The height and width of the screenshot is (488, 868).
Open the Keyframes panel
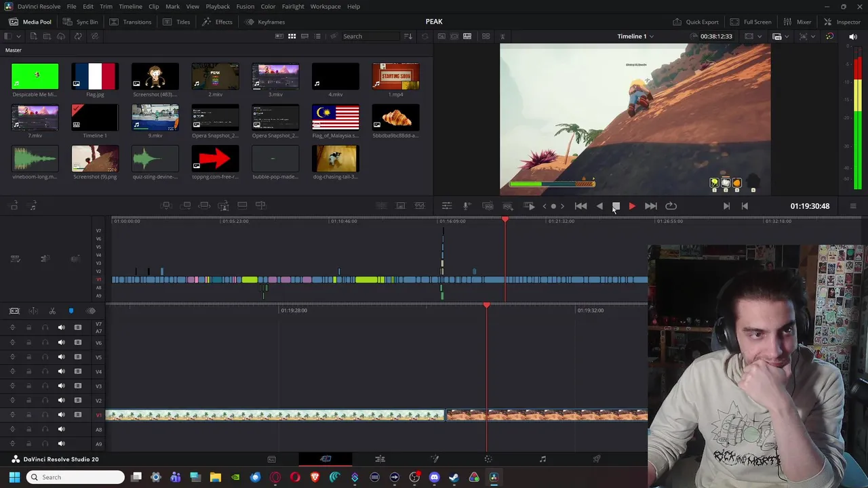[x=265, y=22]
